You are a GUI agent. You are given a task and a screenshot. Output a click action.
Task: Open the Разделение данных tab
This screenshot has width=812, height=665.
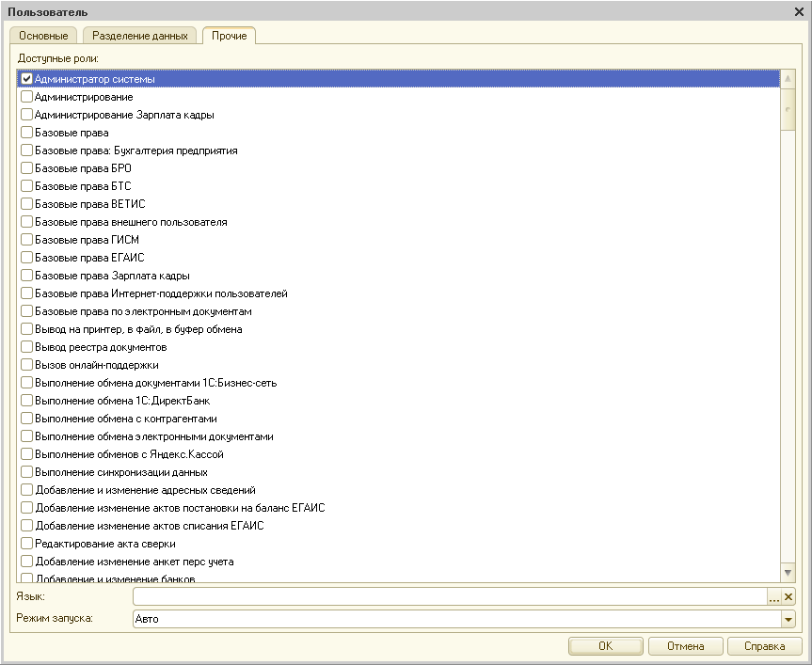tap(140, 36)
